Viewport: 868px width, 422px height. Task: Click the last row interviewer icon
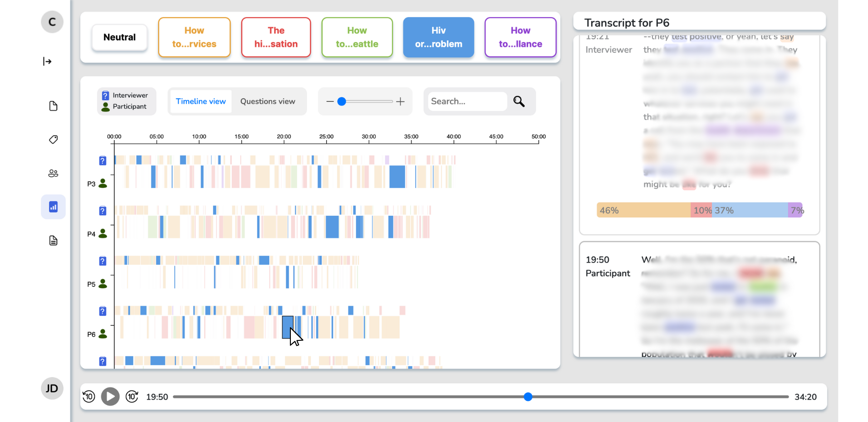[x=103, y=361]
